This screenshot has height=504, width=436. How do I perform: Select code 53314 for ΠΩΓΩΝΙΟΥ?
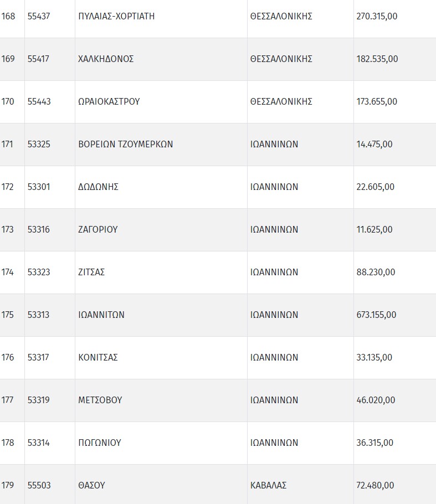point(39,443)
